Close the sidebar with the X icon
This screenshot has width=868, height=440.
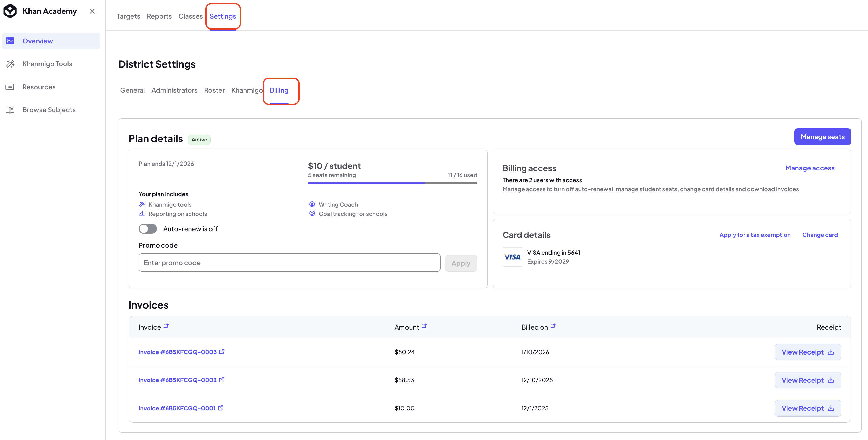coord(92,11)
